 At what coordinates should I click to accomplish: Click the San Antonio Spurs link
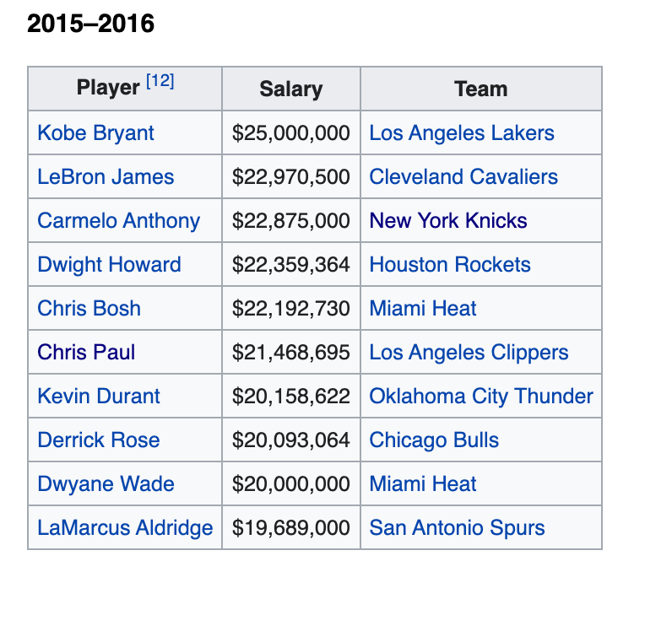click(457, 528)
